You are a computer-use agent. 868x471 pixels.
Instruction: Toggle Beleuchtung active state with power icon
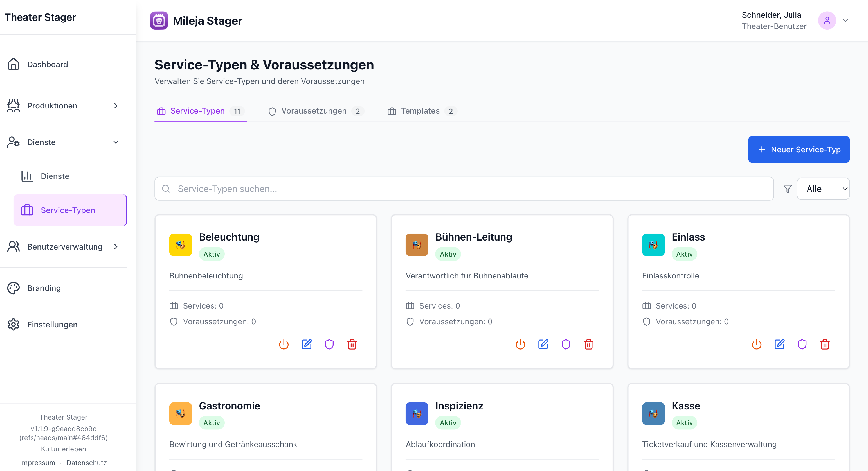point(284,344)
